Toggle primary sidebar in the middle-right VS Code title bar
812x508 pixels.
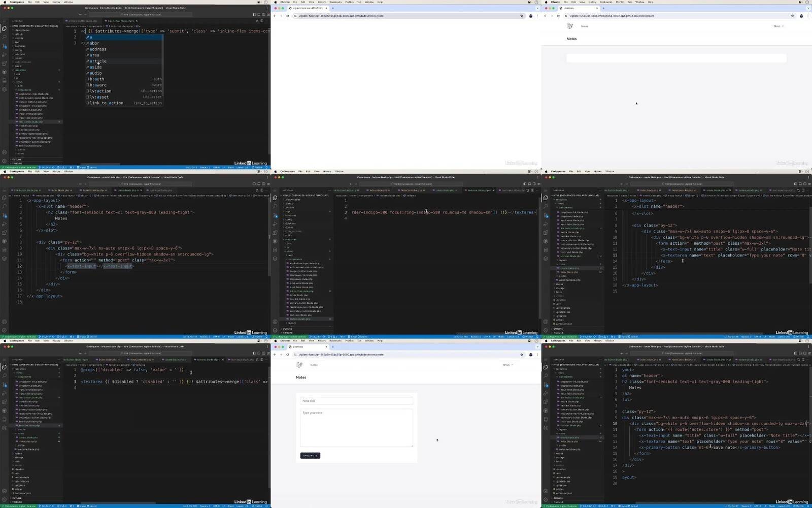pyautogui.click(x=796, y=184)
